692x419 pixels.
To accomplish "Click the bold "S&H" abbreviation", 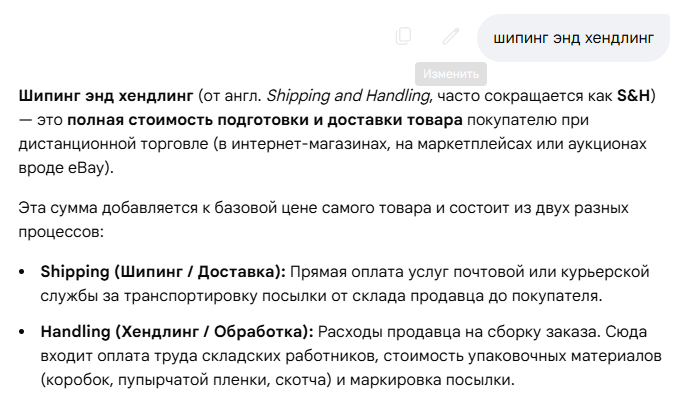I will click(x=634, y=95).
